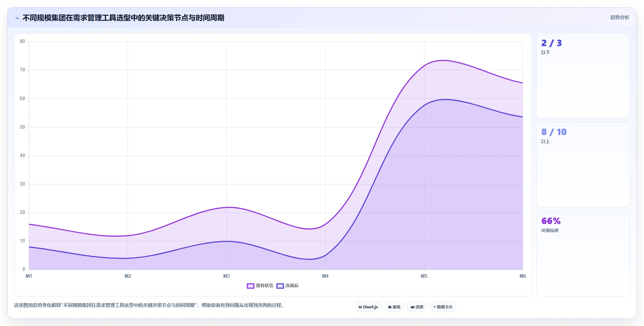Toggle the 原有状态 legend item
Image resolution: width=644 pixels, height=326 pixels.
[x=260, y=286]
